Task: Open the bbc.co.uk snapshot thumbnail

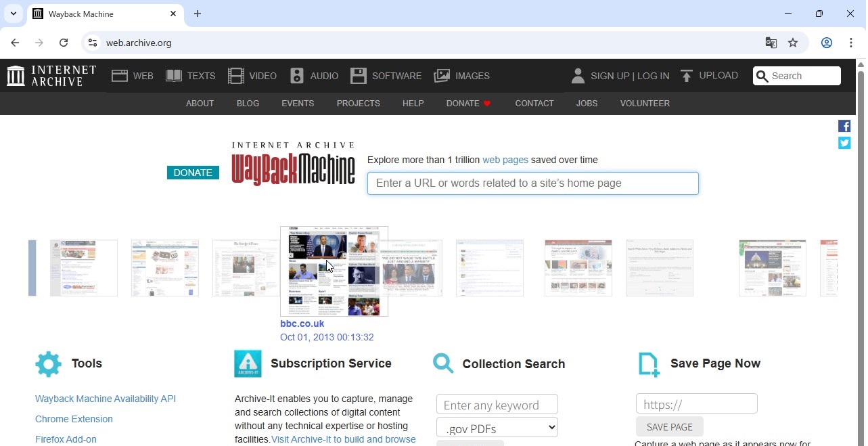Action: [334, 271]
